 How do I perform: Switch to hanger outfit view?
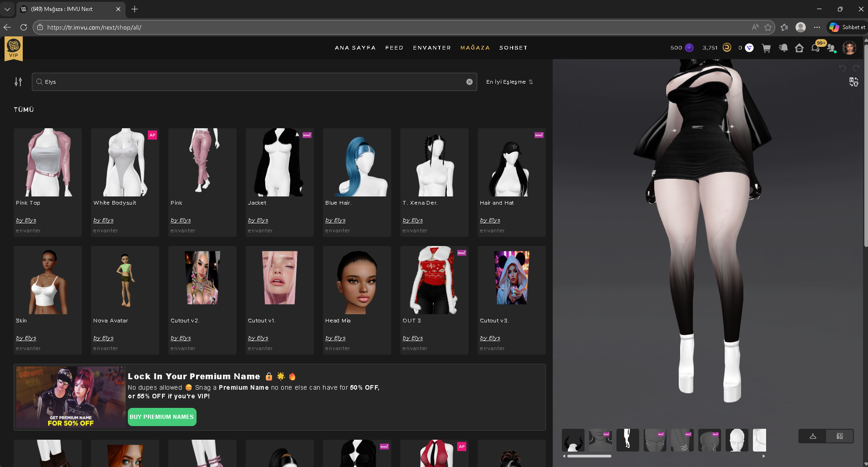click(x=812, y=436)
